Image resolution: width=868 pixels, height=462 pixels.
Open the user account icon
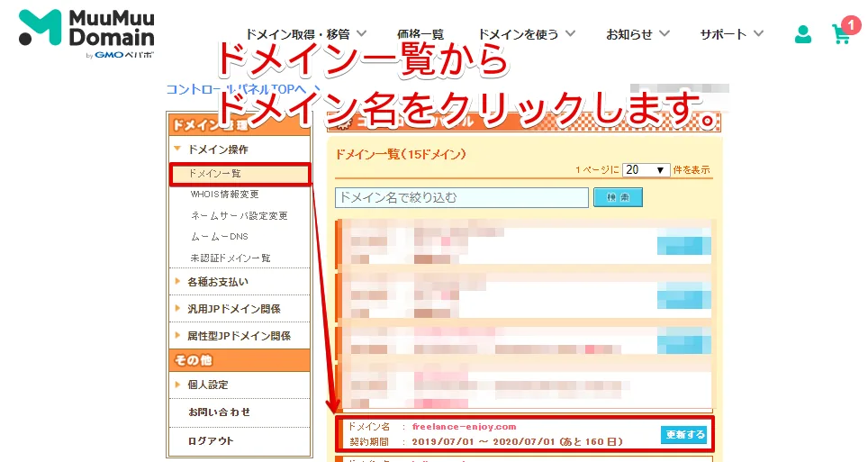tap(802, 34)
